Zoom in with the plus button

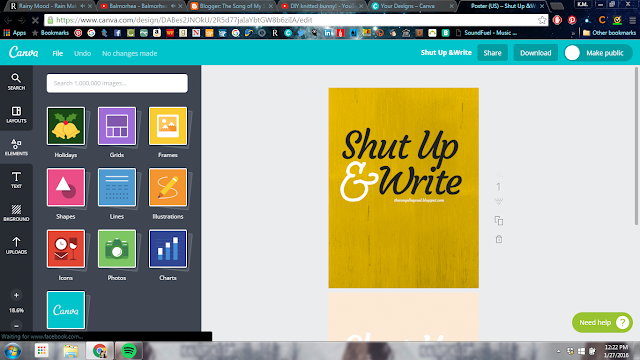(16, 295)
